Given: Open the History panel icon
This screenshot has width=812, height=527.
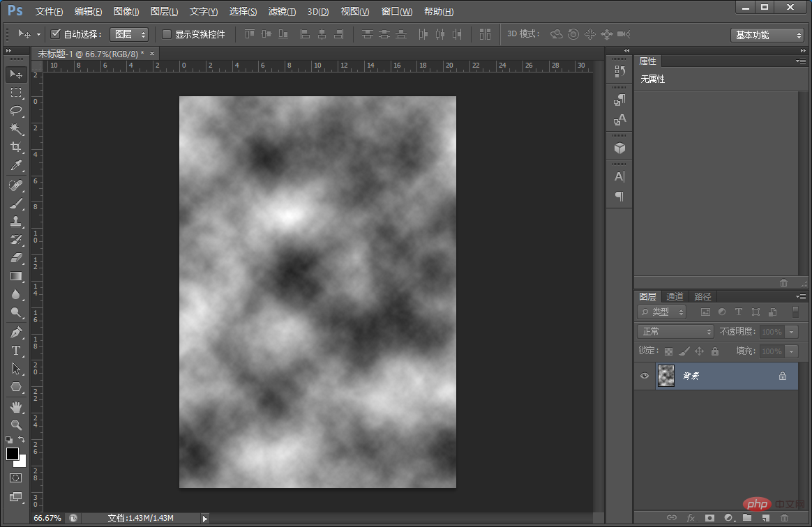Looking at the screenshot, I should pos(619,71).
